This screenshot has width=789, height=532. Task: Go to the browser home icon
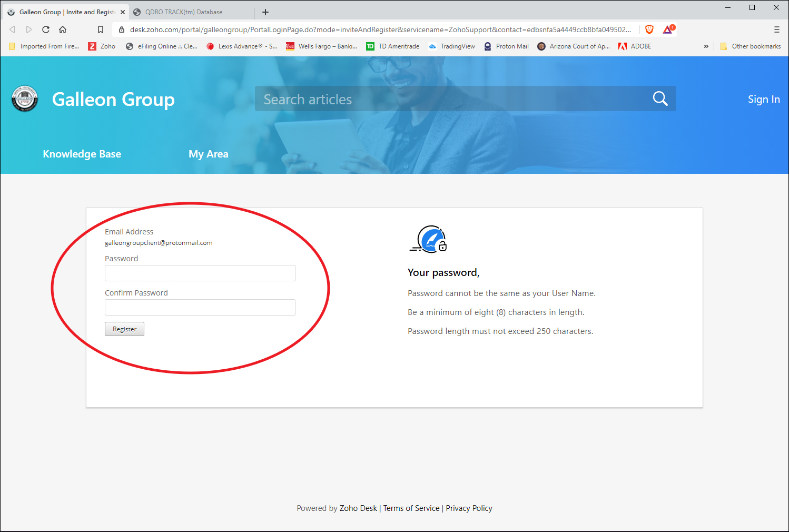pyautogui.click(x=63, y=29)
